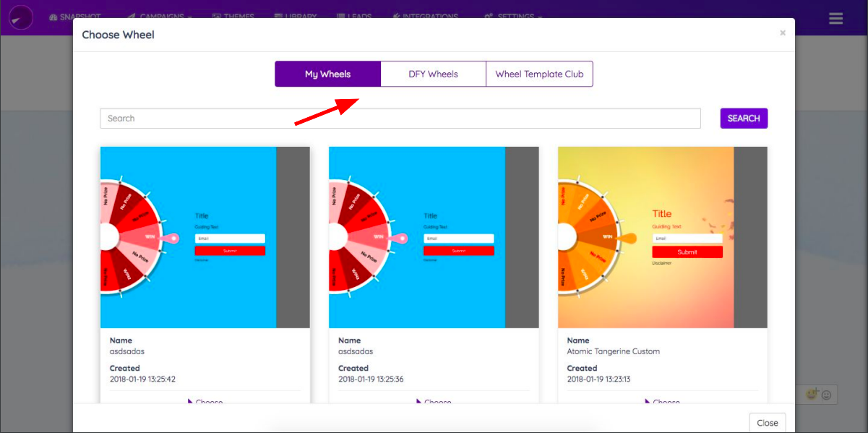Click the purple SEARCH button
Screen dimensions: 868x433
click(744, 119)
